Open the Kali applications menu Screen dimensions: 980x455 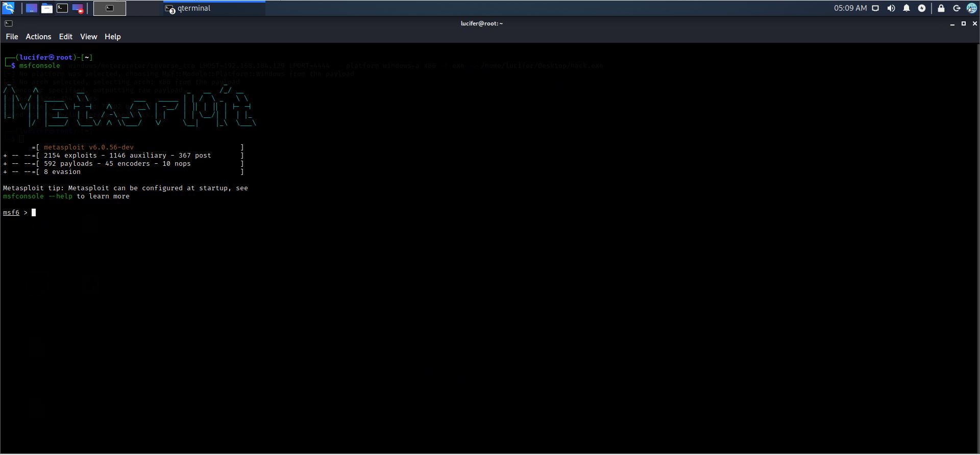tap(9, 8)
